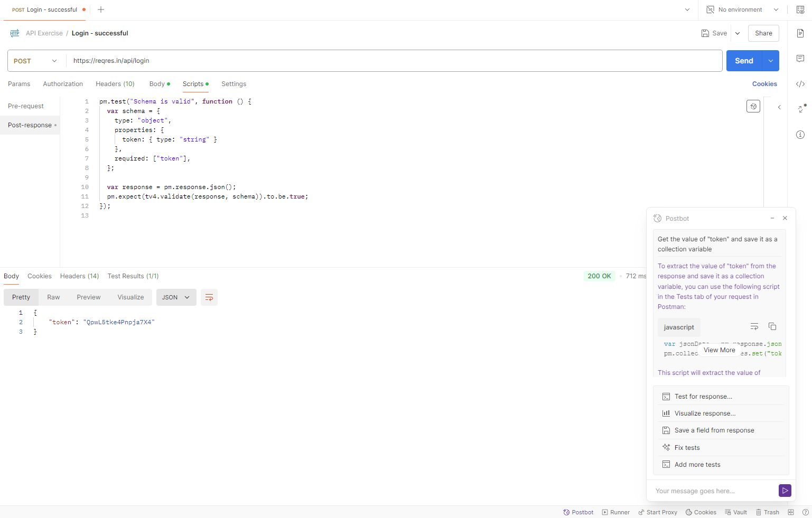Image resolution: width=812 pixels, height=518 pixels.
Task: Expand the Send button dropdown arrow
Action: click(771, 61)
